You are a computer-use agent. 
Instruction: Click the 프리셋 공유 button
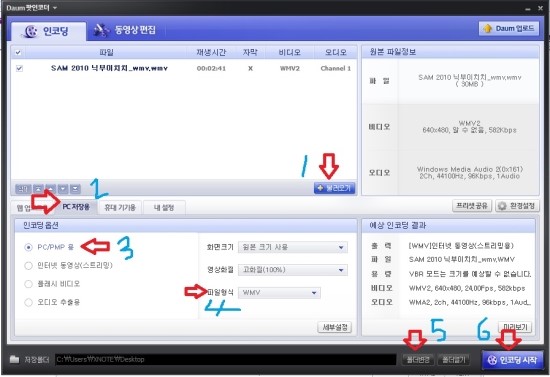pos(472,206)
